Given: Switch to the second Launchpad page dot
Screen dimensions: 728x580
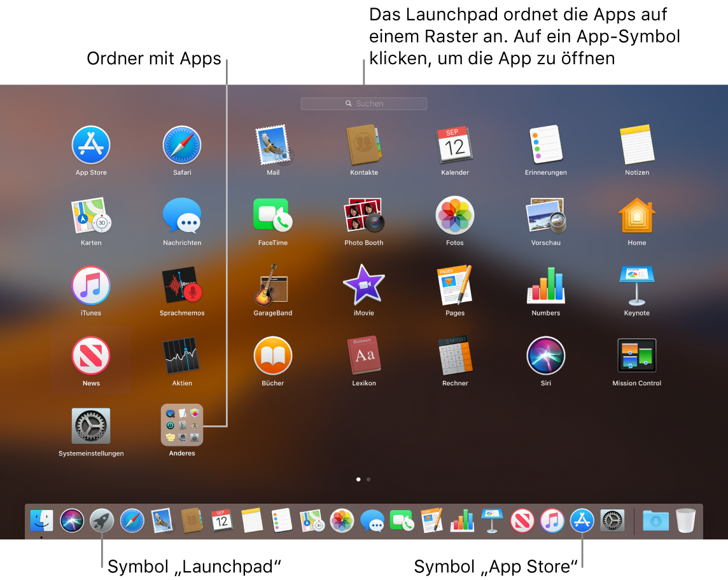Looking at the screenshot, I should [368, 479].
